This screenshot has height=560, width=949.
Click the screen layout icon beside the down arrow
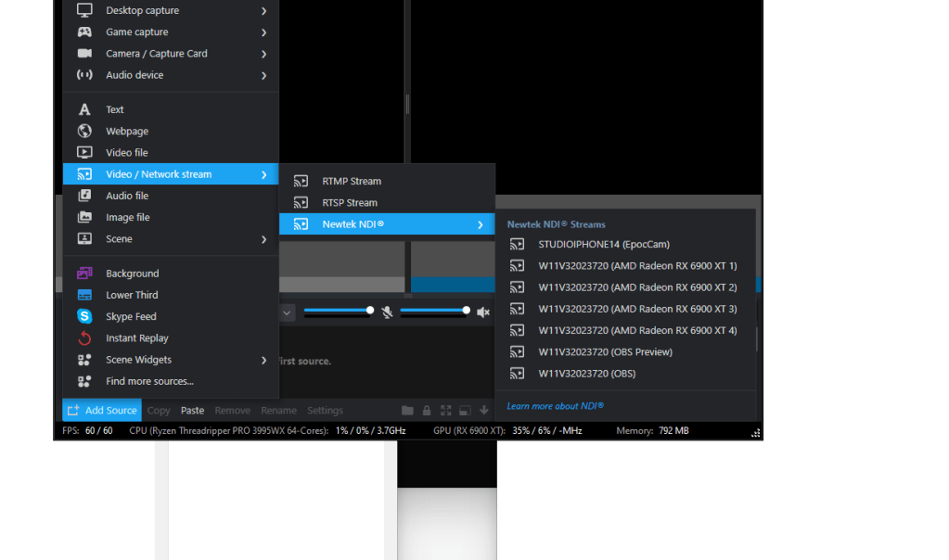465,411
